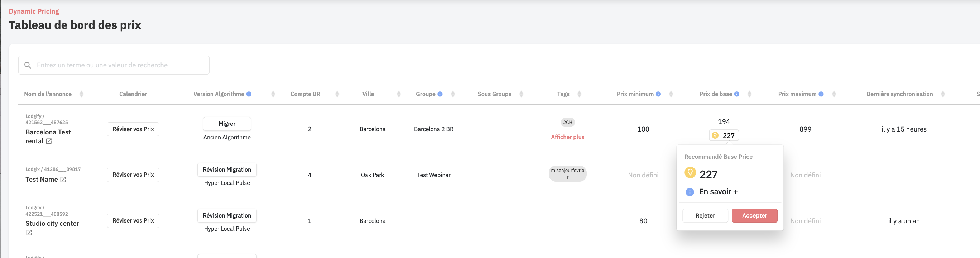Click Révision Migration for Studio city center
This screenshot has width=980, height=258.
227,215
